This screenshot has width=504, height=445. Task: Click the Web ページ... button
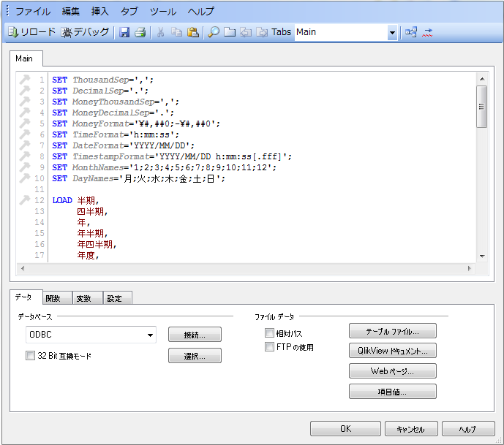tap(393, 371)
